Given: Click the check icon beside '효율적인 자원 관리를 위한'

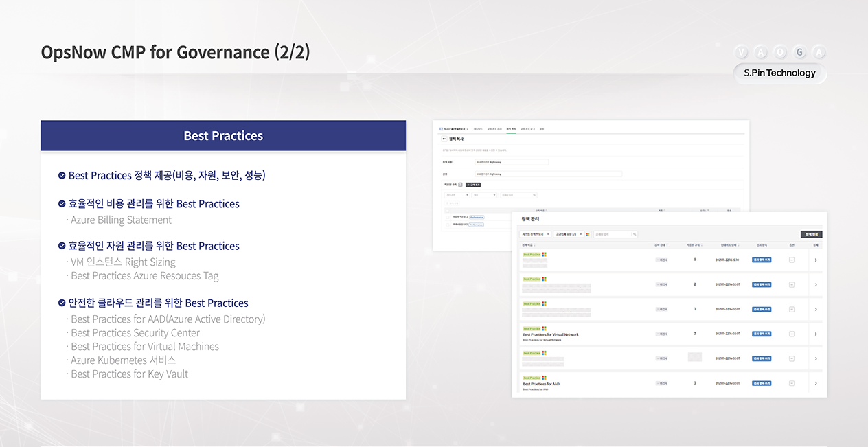Looking at the screenshot, I should (62, 246).
